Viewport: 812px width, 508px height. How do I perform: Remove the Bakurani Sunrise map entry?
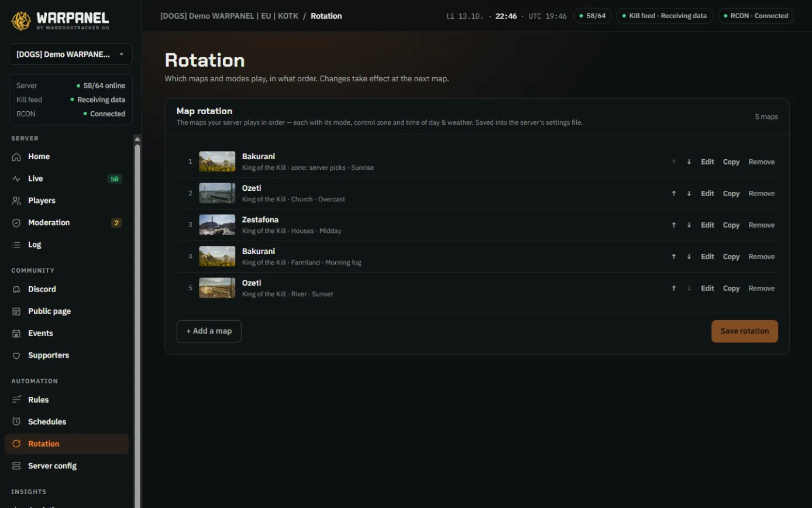point(762,162)
